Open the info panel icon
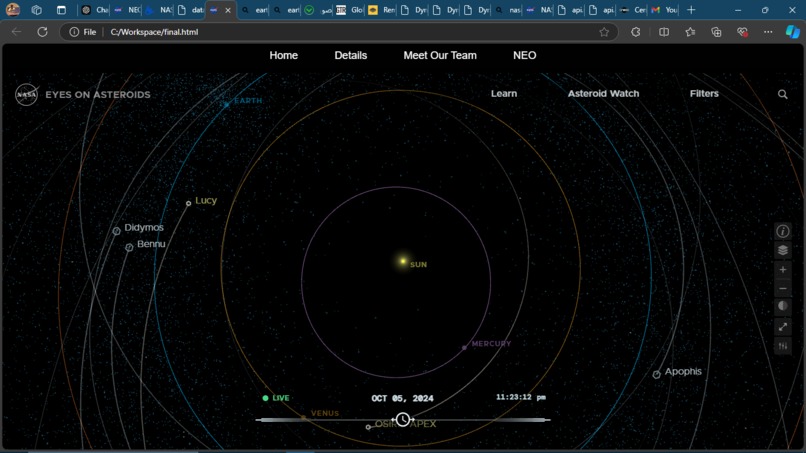This screenshot has height=453, width=806. pos(782,231)
